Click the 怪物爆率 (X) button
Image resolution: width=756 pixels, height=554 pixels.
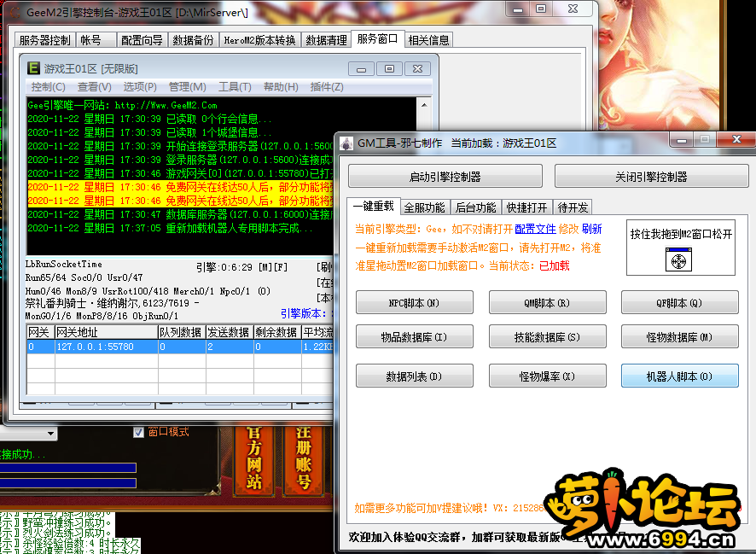pyautogui.click(x=547, y=376)
